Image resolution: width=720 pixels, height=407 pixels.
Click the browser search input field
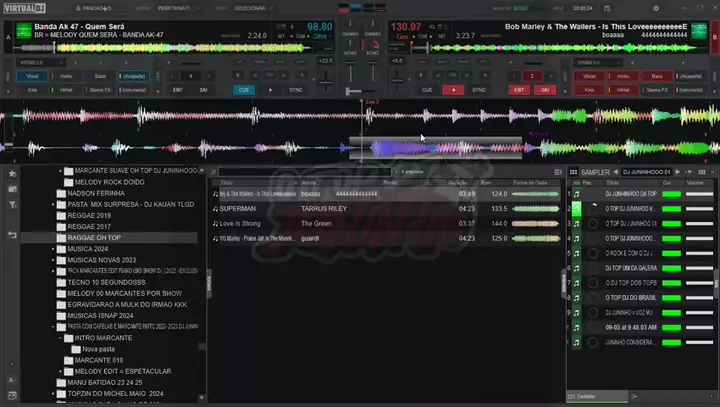305,172
